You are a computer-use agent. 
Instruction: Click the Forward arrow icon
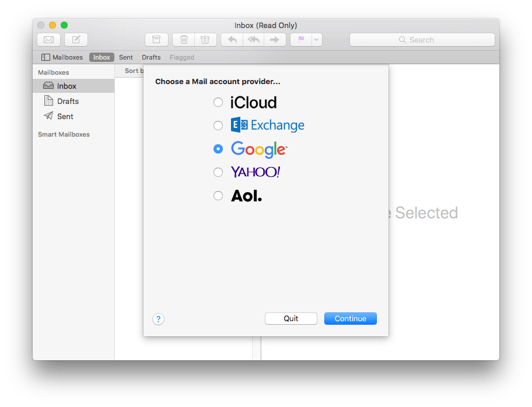[275, 40]
